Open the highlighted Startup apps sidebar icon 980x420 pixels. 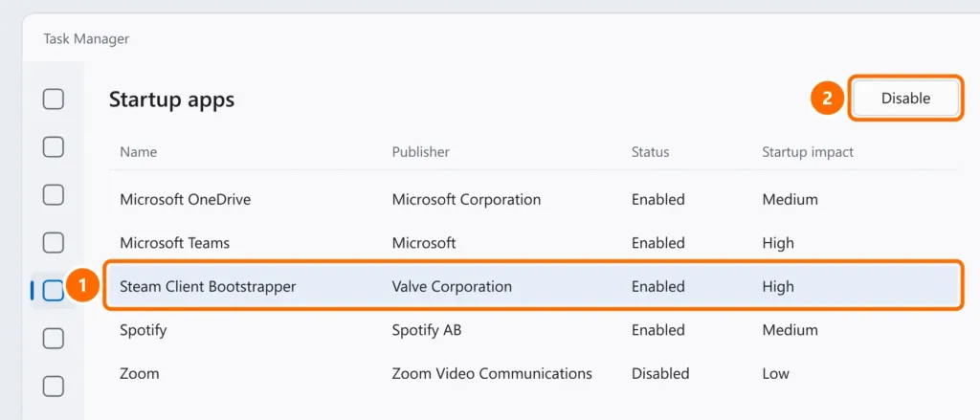tap(54, 290)
